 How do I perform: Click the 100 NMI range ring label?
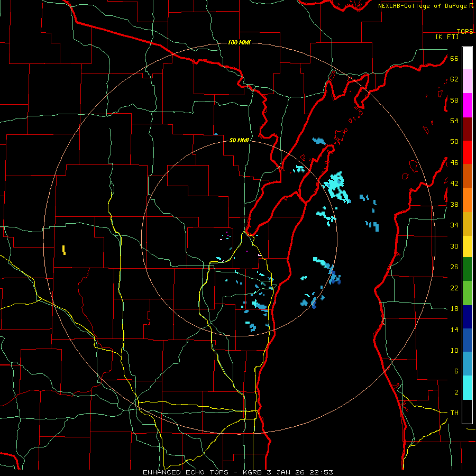(239, 42)
